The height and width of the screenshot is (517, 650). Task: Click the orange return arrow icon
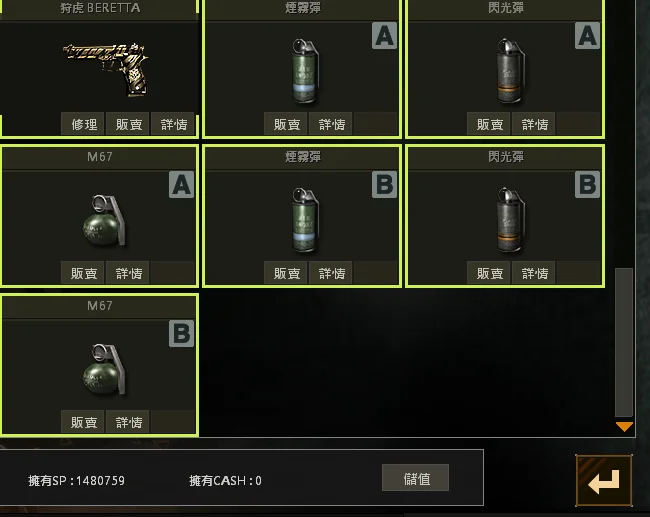point(604,481)
